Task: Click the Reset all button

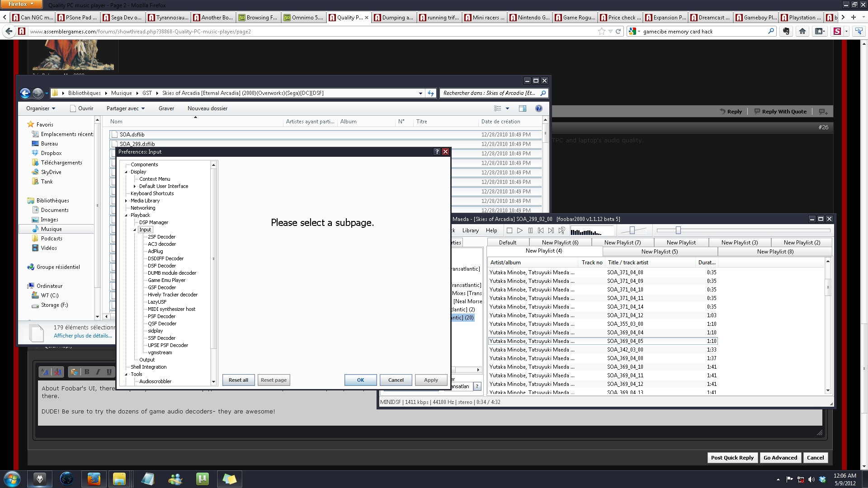Action: pyautogui.click(x=238, y=380)
